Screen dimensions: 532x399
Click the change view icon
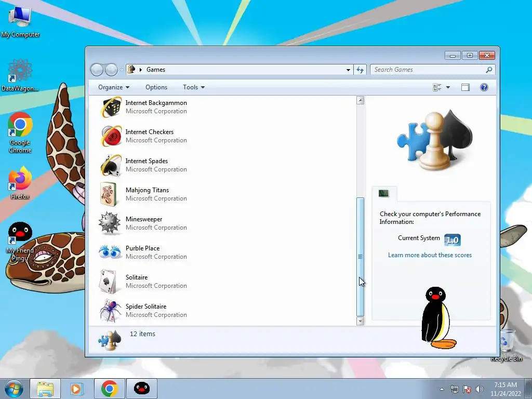[x=437, y=87]
